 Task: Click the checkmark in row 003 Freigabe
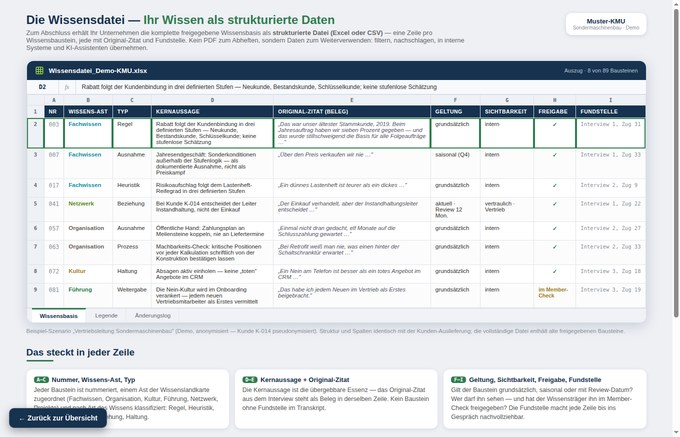[555, 124]
